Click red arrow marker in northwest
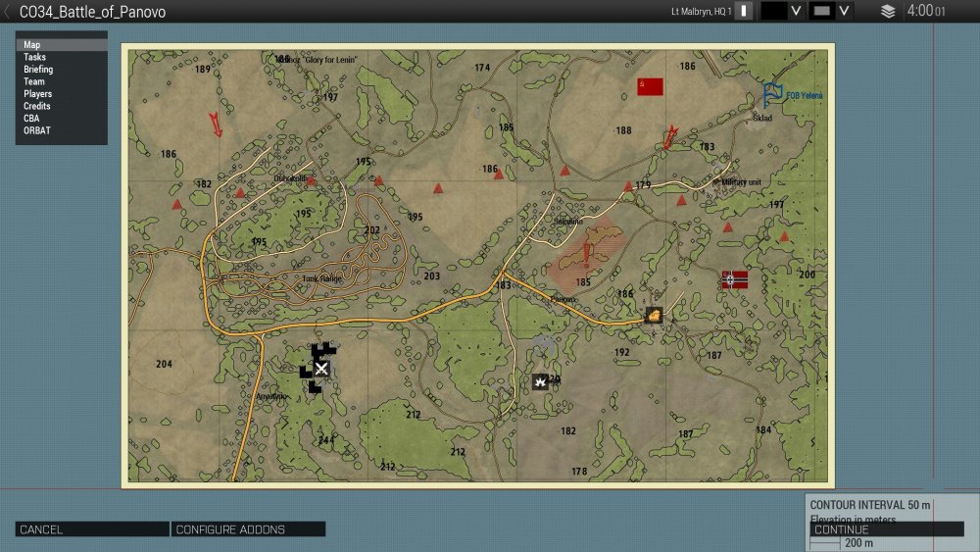This screenshot has width=980, height=552. [216, 125]
